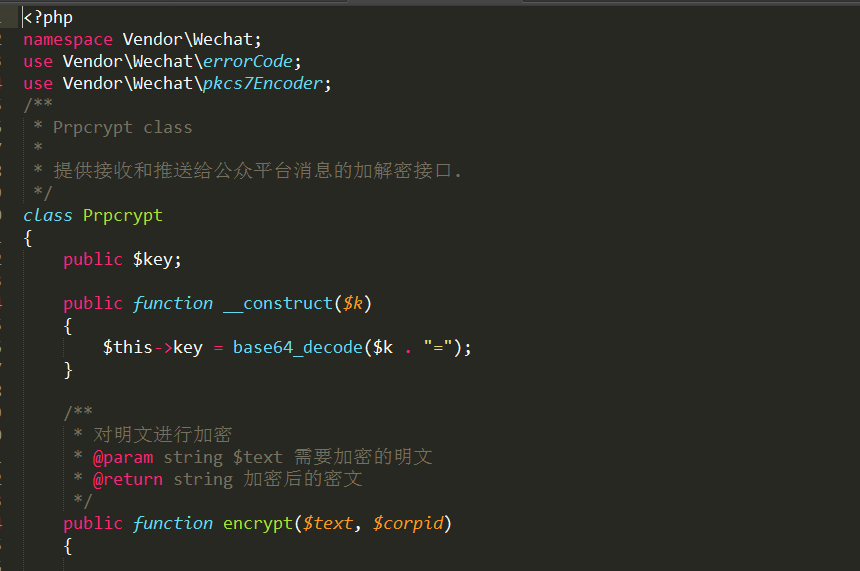Click 'pkcs7Encoder' in the use statement
Viewport: 860px width, 571px height.
coord(262,83)
